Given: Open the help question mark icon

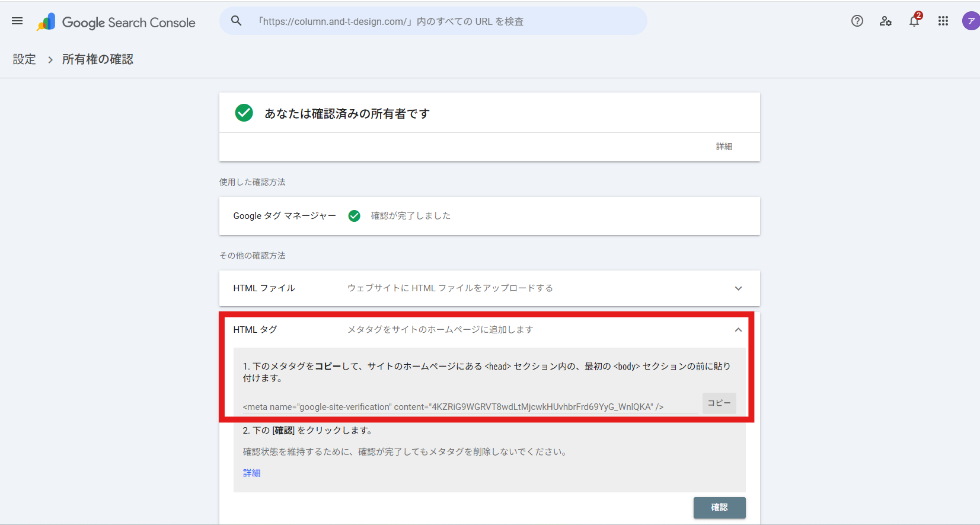Looking at the screenshot, I should coord(857,21).
